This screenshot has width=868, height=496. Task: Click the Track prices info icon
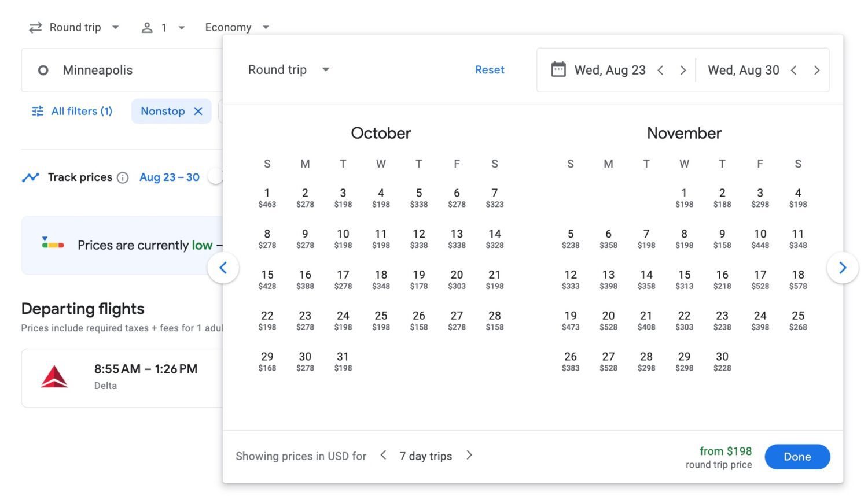123,177
